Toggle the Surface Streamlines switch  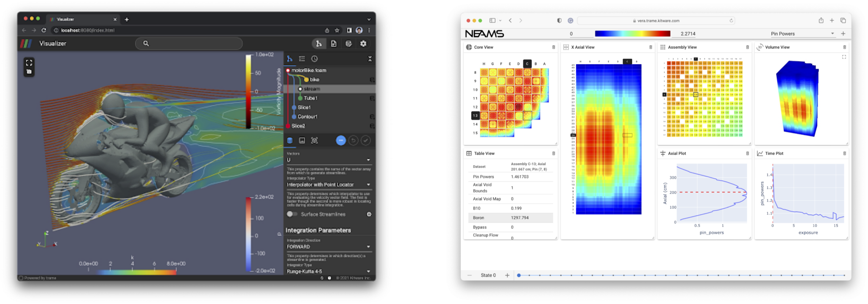click(x=292, y=214)
